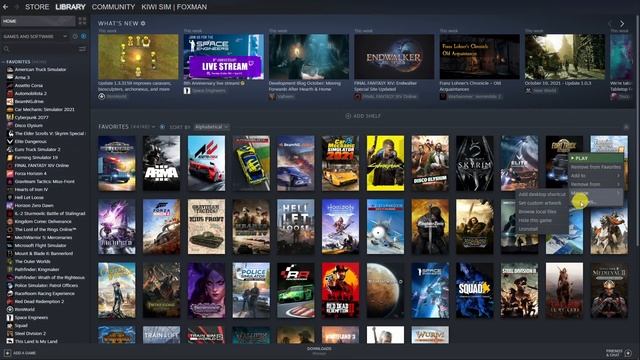Select Cyberpunk 2077 in sidebar
The image size is (640, 360).
(x=31, y=117)
